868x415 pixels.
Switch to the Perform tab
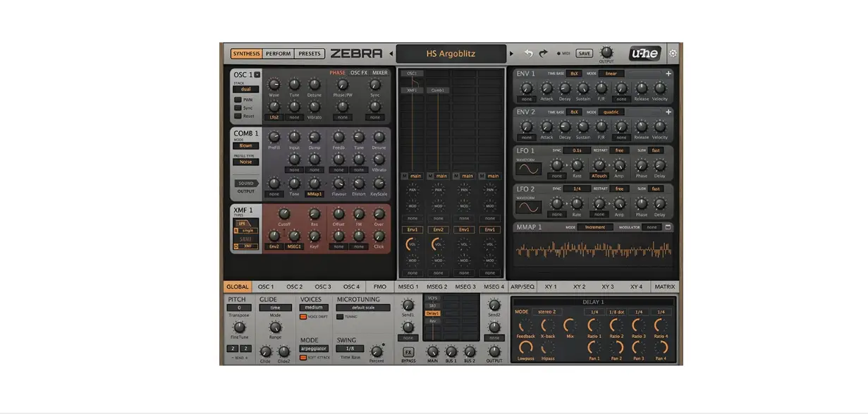click(x=279, y=54)
